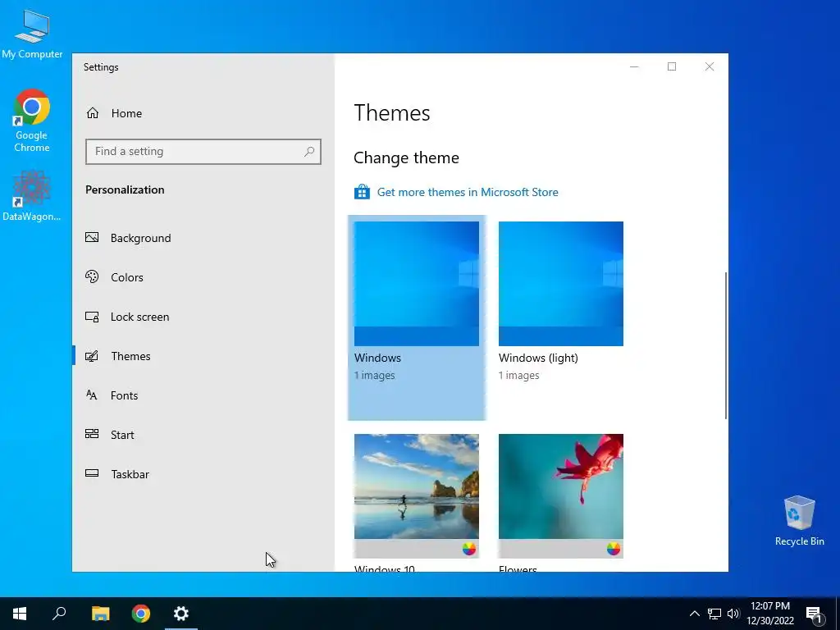The height and width of the screenshot is (630, 840).
Task: Show hidden tray icons chevron
Action: [x=694, y=614]
